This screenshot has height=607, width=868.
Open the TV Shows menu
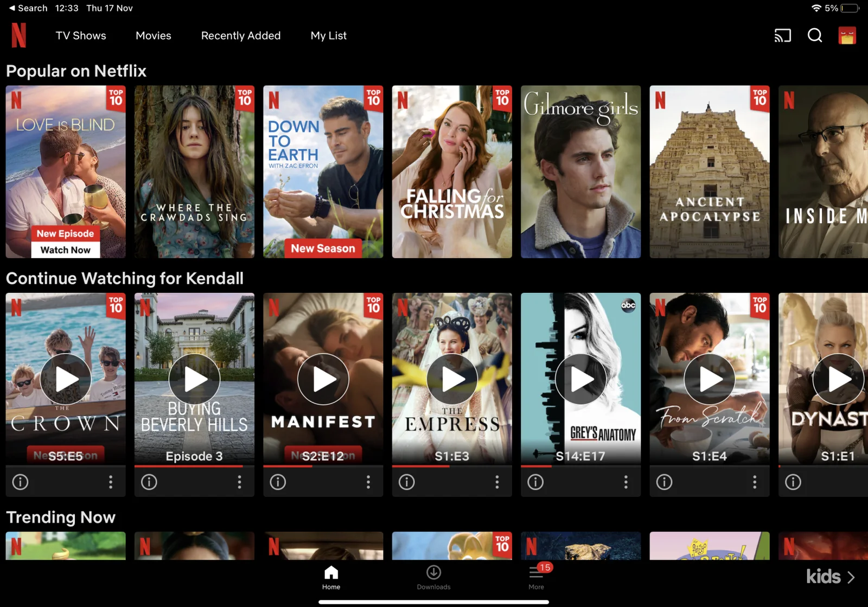(x=81, y=36)
